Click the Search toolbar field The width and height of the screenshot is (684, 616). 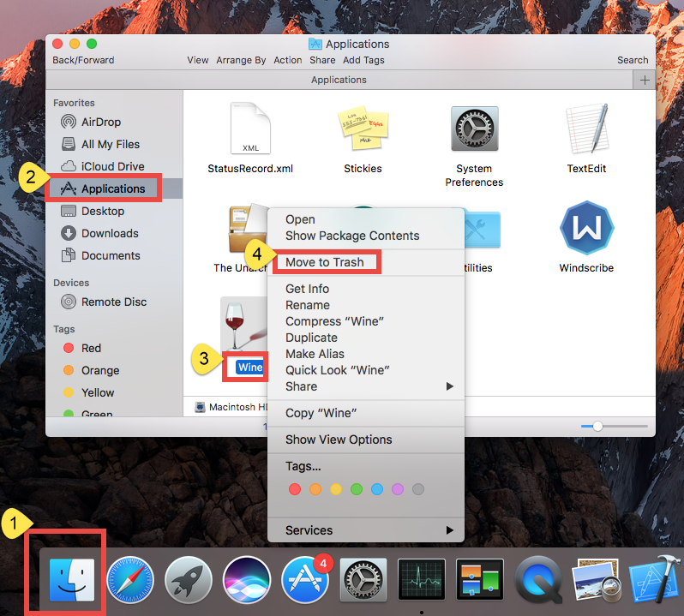[633, 60]
